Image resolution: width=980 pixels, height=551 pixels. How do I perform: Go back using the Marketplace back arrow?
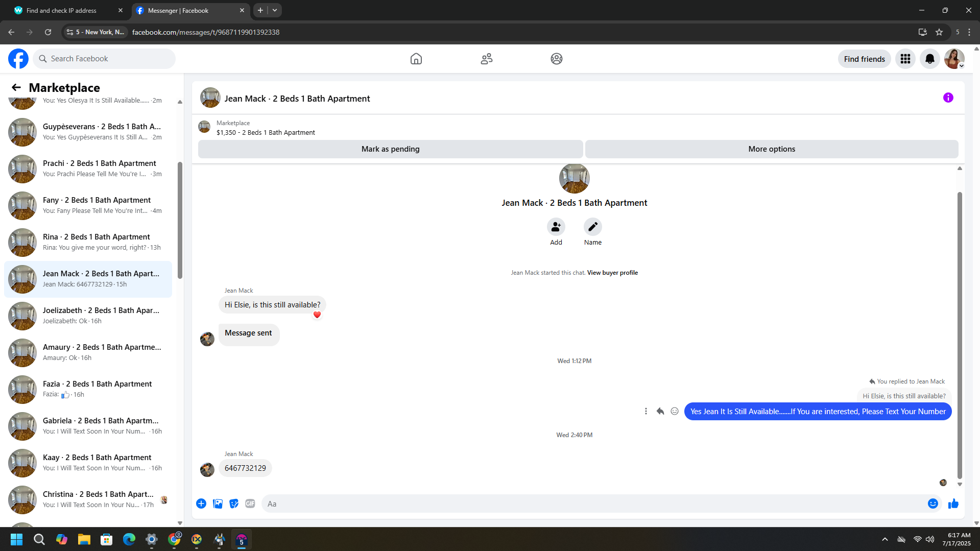click(16, 87)
